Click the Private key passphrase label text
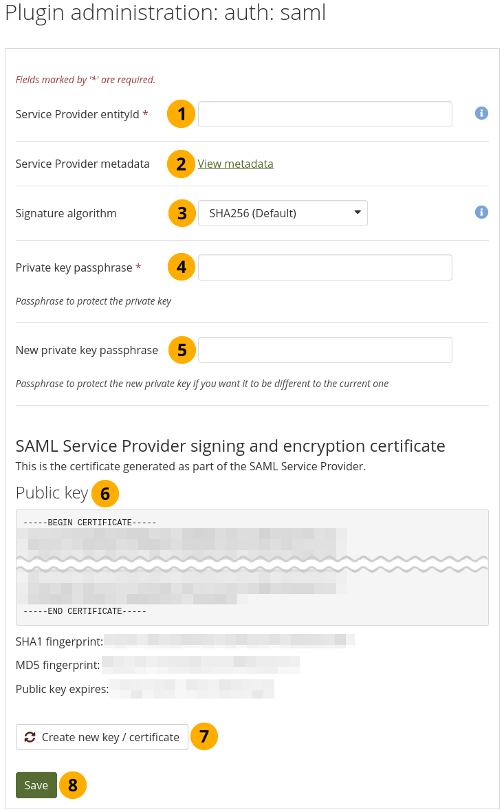 74,267
